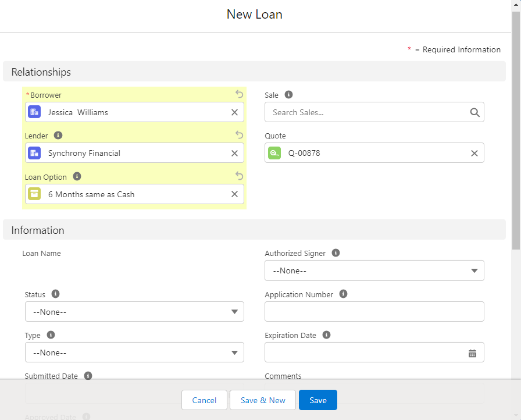Click the account icon beside Jessica Williams

point(34,112)
